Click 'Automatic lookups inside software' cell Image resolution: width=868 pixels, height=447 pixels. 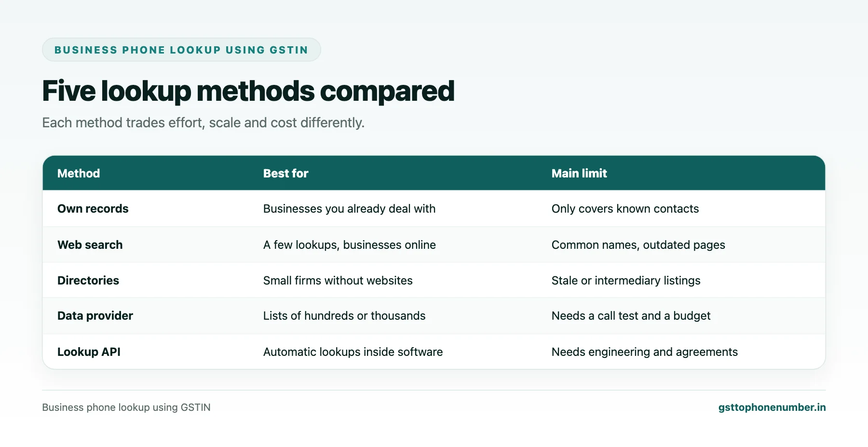tap(353, 352)
